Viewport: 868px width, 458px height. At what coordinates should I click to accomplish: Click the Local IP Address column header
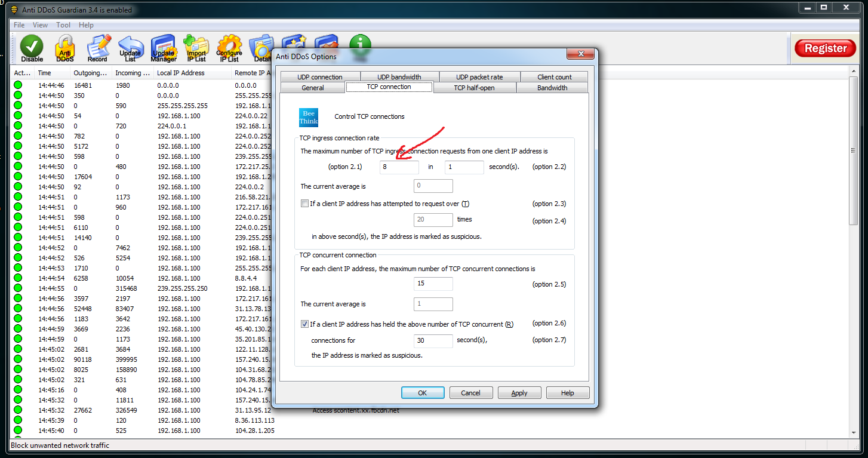click(192, 73)
